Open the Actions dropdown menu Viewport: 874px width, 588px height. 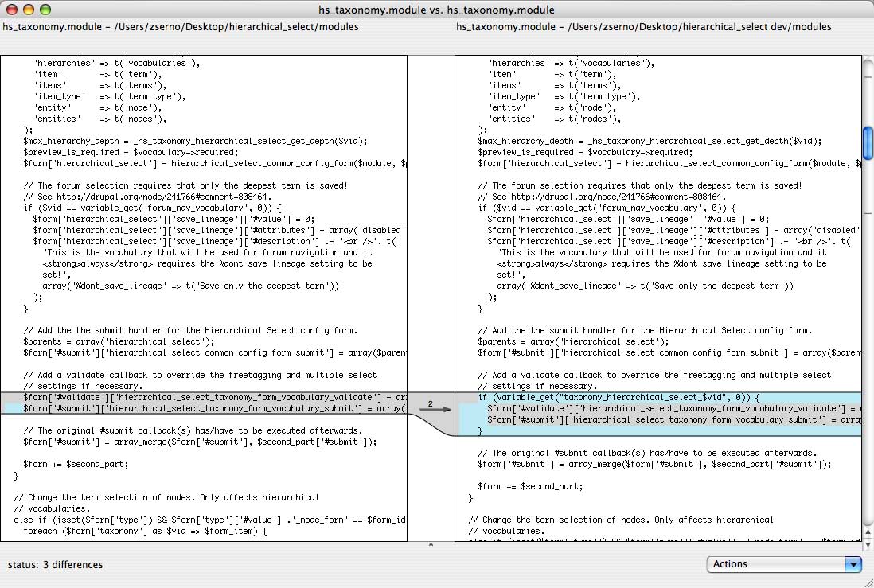784,564
